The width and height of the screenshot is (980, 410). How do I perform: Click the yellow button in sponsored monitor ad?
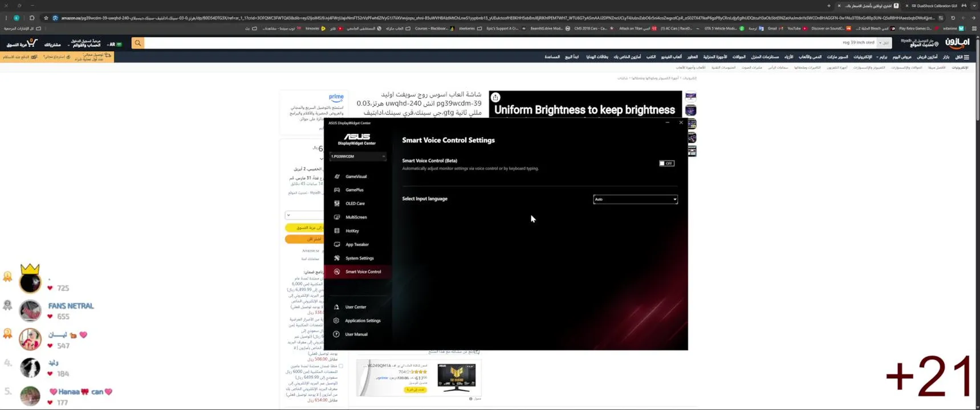pyautogui.click(x=415, y=389)
